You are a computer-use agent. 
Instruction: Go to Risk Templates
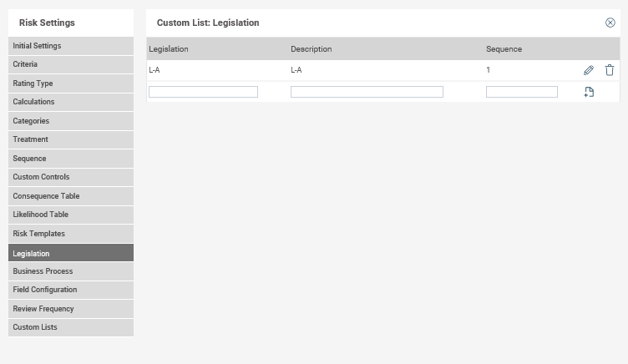tap(71, 234)
